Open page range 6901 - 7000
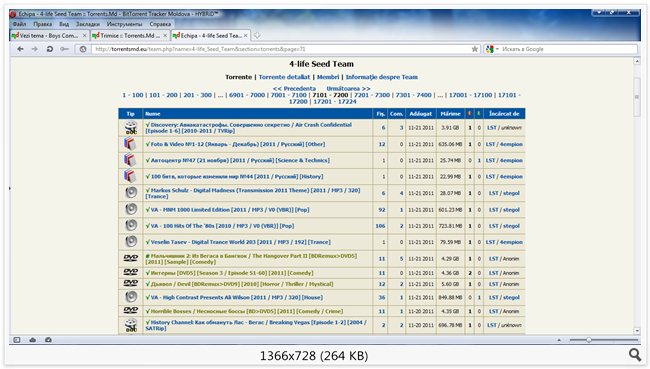650x369 pixels. pyautogui.click(x=247, y=95)
